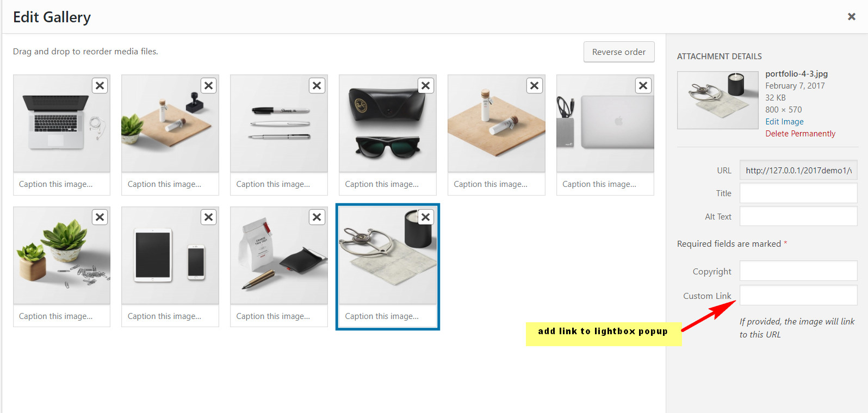Close the Edit Gallery dialog

pos(852,17)
